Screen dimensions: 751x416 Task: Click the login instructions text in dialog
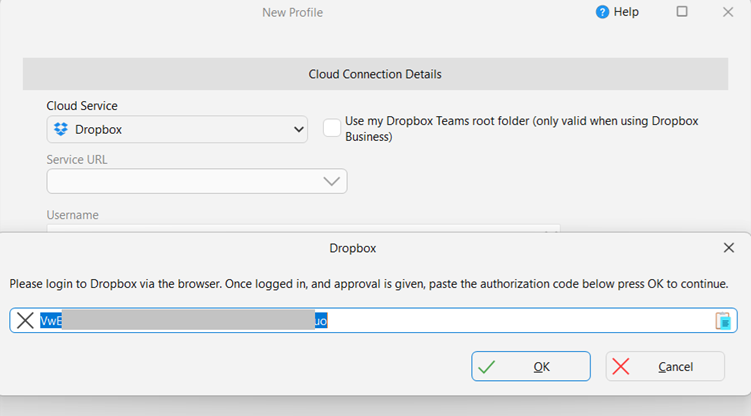369,284
